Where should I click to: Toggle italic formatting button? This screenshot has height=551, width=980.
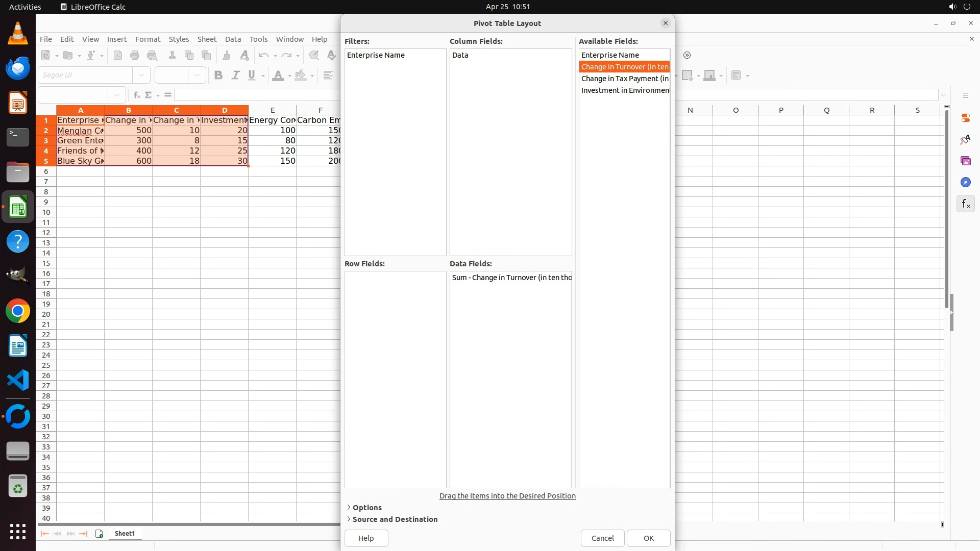[235, 76]
